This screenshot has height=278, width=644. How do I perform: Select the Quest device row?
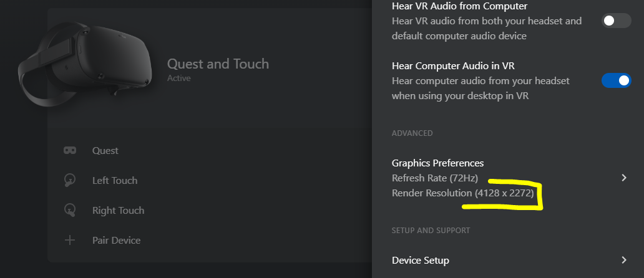point(105,150)
